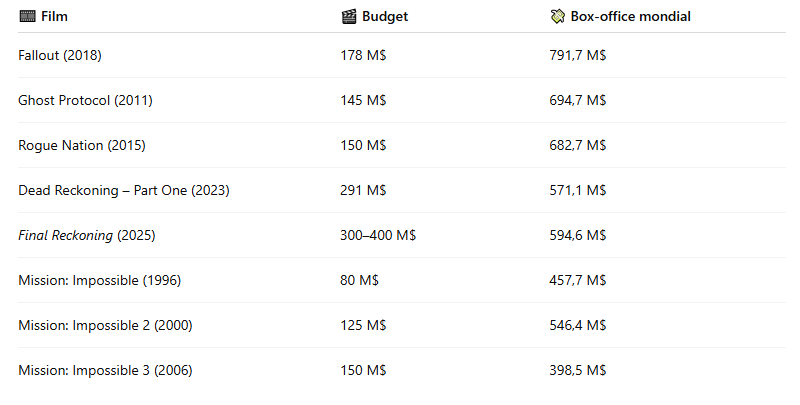Click the 571,1 M$ box-office value

tap(578, 190)
